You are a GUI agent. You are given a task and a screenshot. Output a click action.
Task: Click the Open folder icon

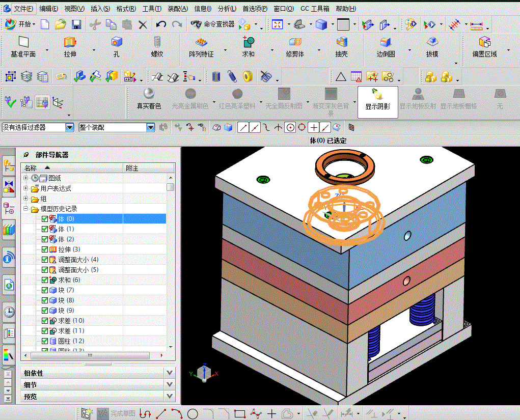tap(61, 24)
